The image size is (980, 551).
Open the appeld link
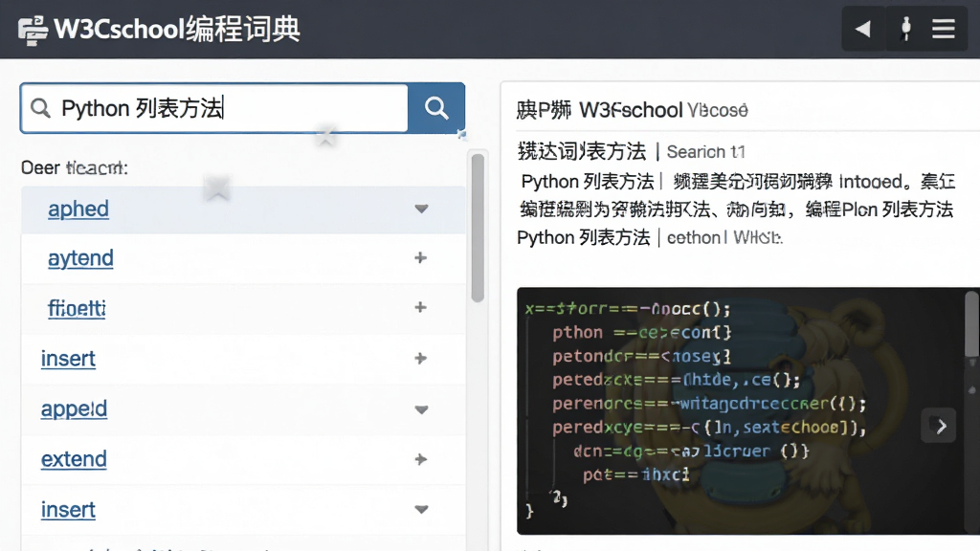point(74,408)
